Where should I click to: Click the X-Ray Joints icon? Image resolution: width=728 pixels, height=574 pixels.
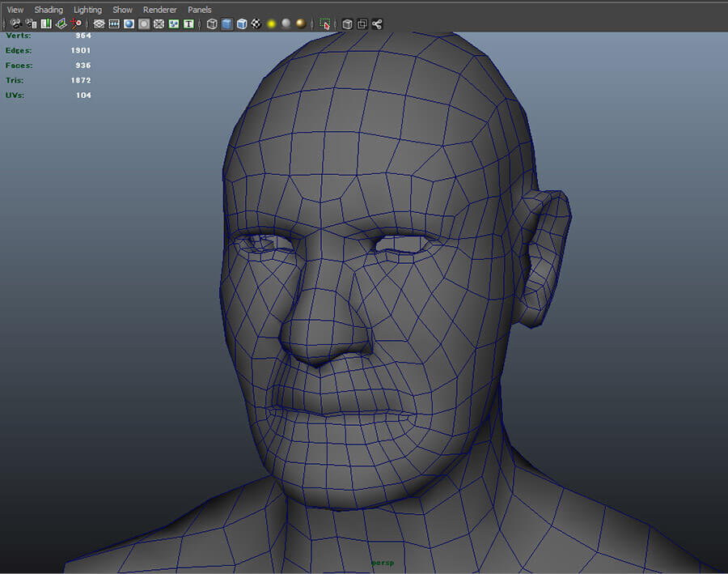(377, 23)
